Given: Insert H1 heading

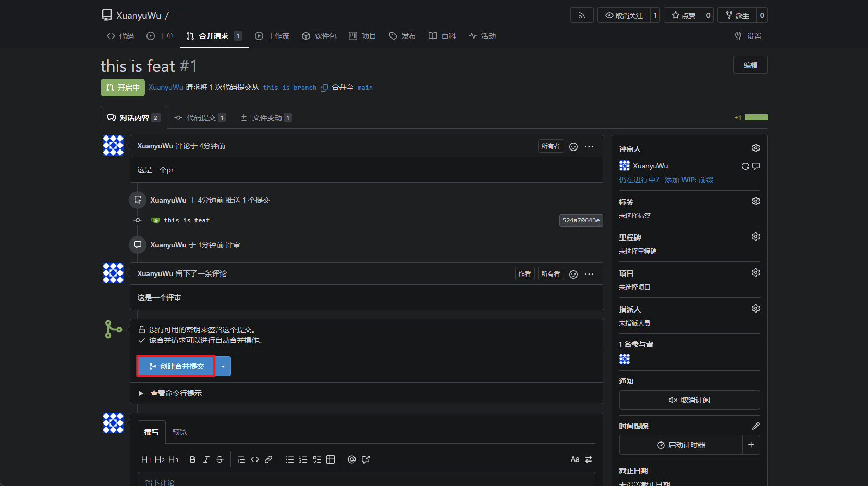Looking at the screenshot, I should [146, 459].
